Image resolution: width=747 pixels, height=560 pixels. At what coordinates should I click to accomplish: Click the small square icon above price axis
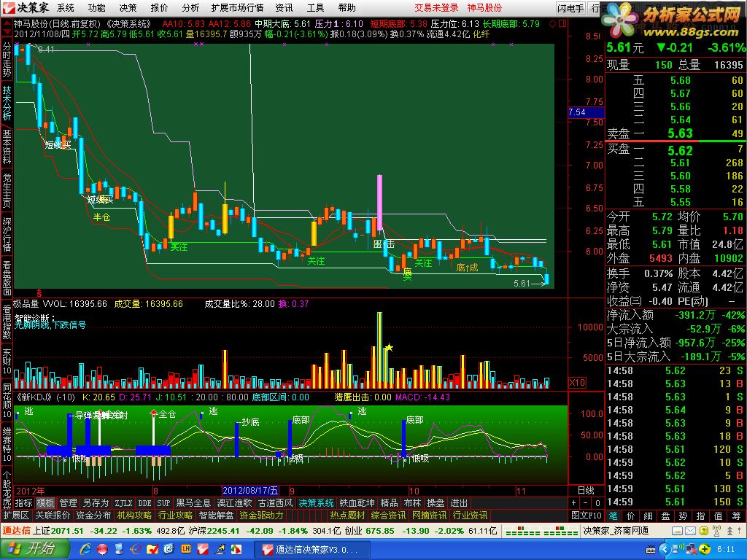(563, 23)
